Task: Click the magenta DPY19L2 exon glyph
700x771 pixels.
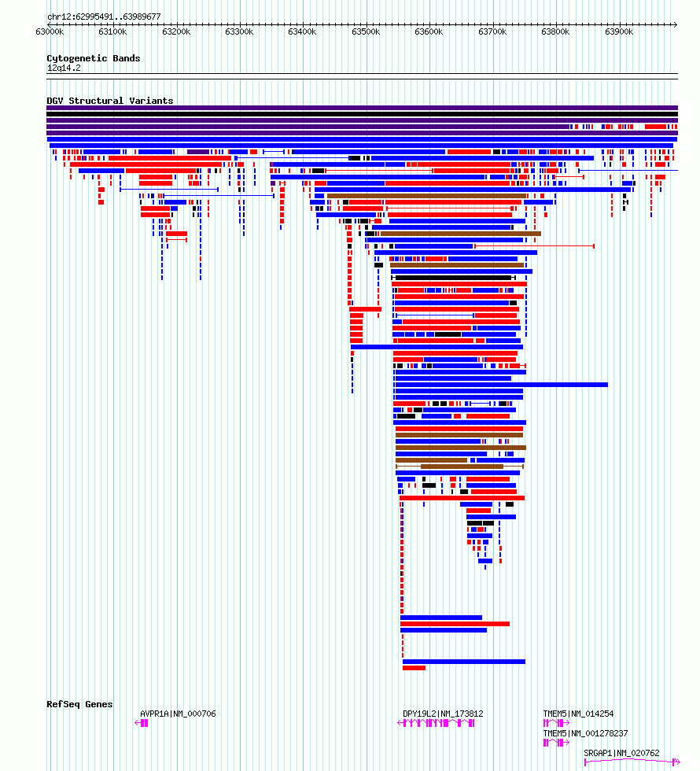Action: [436, 723]
